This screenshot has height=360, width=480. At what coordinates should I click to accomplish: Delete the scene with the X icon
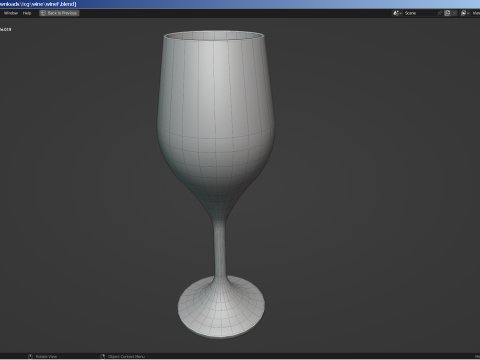454,13
